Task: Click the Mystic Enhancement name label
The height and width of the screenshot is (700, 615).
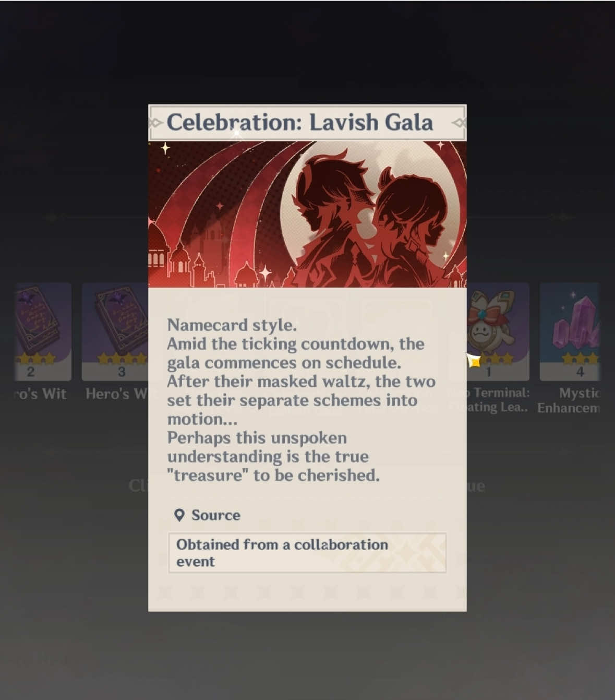Action: tap(570, 400)
